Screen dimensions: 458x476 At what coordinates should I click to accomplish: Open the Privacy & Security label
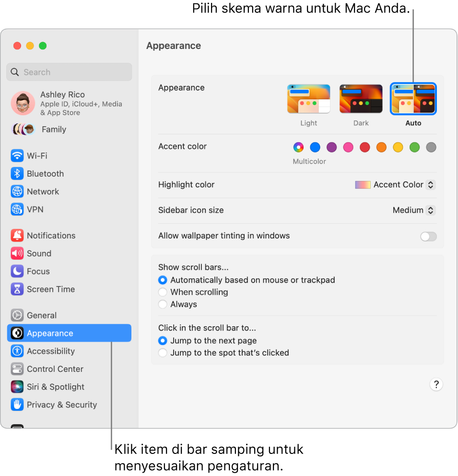click(x=62, y=405)
